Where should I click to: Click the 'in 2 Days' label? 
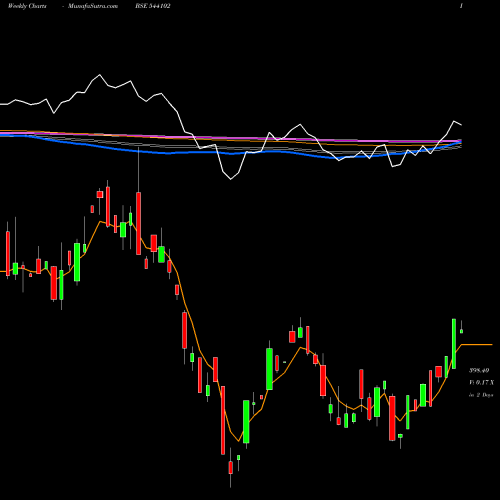[x=481, y=395]
